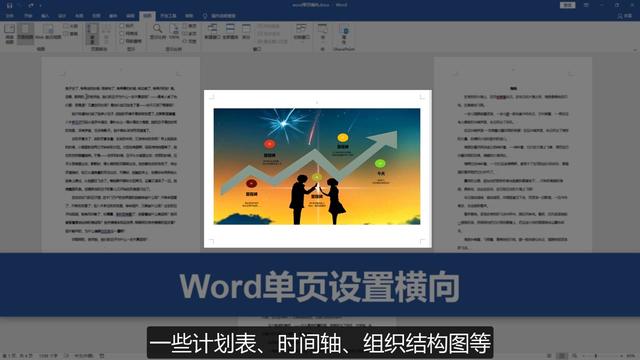
Task: Open the Customize Quick Access Toolbar dropdown
Action: [x=40, y=6]
